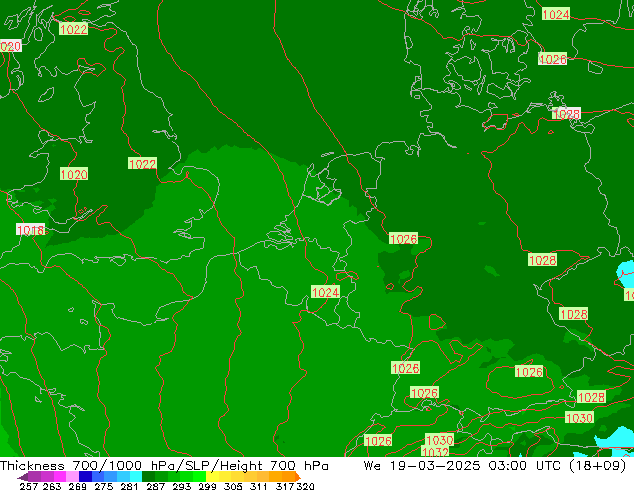634x490 pixels.
Task: Click the 1018 isobar pressure label
Action: click(x=30, y=230)
